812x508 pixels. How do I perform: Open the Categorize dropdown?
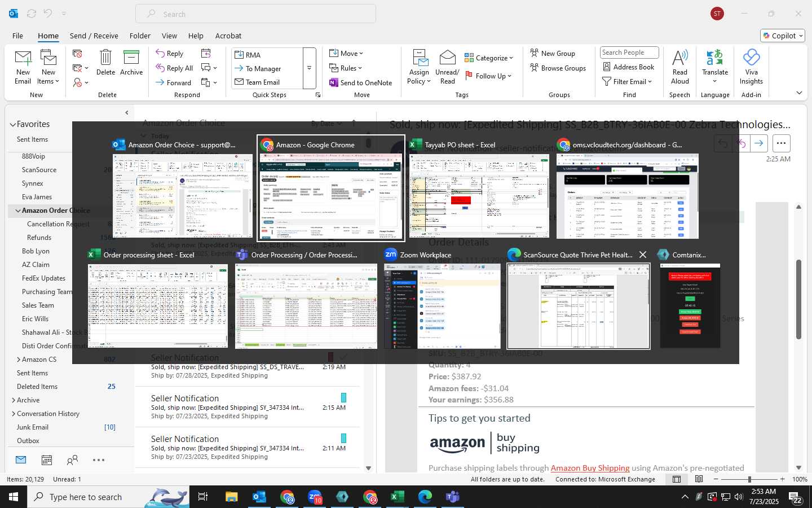click(x=489, y=58)
